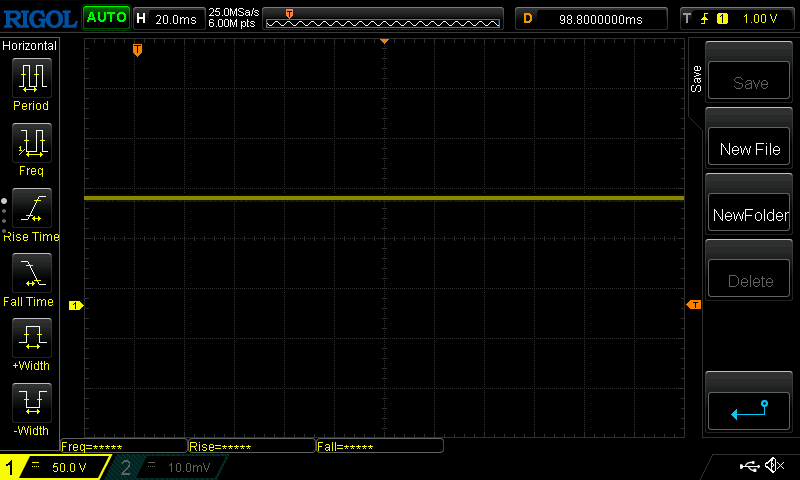Click the T trigger label in top bar

[x=687, y=19]
